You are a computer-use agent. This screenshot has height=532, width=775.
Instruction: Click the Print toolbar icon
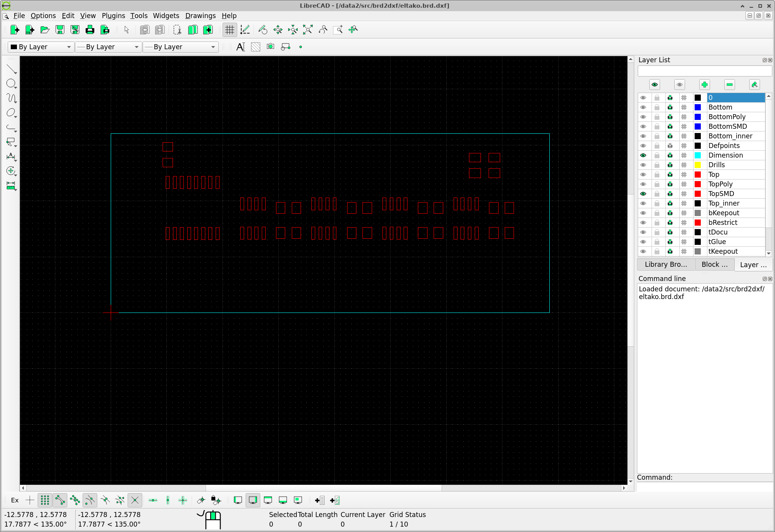pyautogui.click(x=90, y=30)
